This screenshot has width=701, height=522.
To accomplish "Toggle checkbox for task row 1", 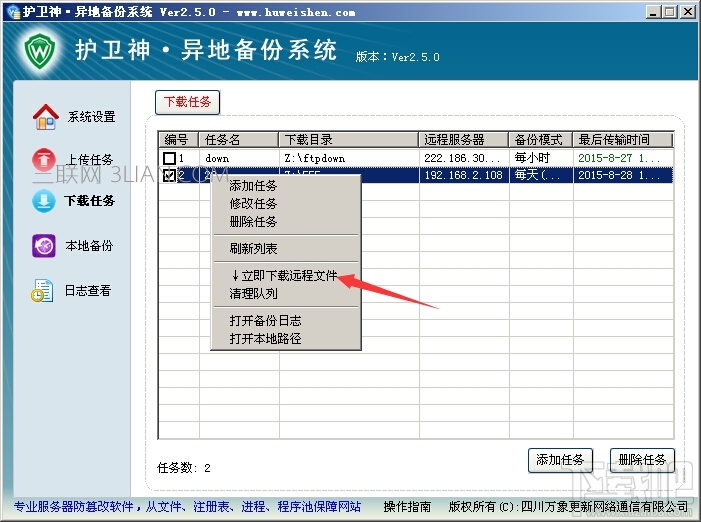I will 169,158.
